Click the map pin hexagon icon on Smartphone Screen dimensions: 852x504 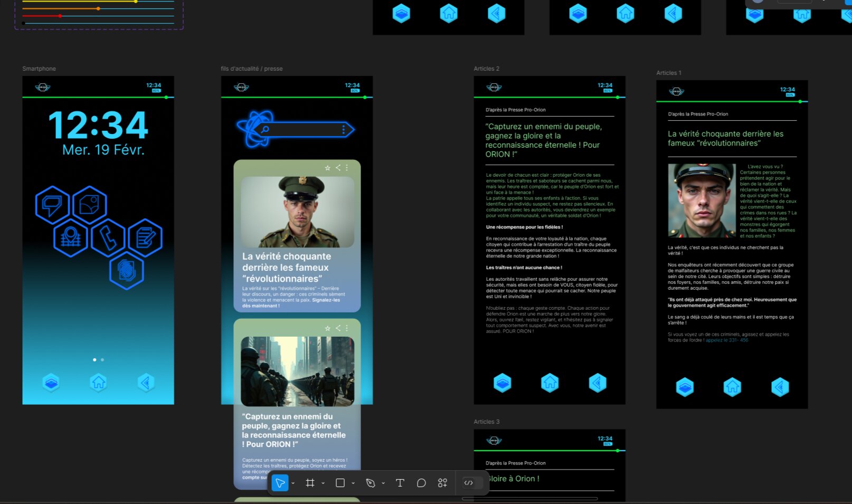click(x=71, y=237)
